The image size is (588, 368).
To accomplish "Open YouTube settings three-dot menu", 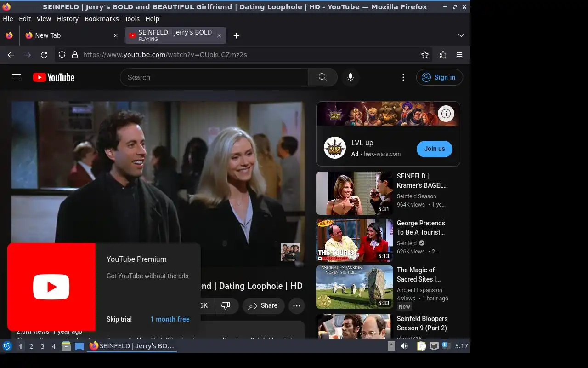I will (403, 77).
